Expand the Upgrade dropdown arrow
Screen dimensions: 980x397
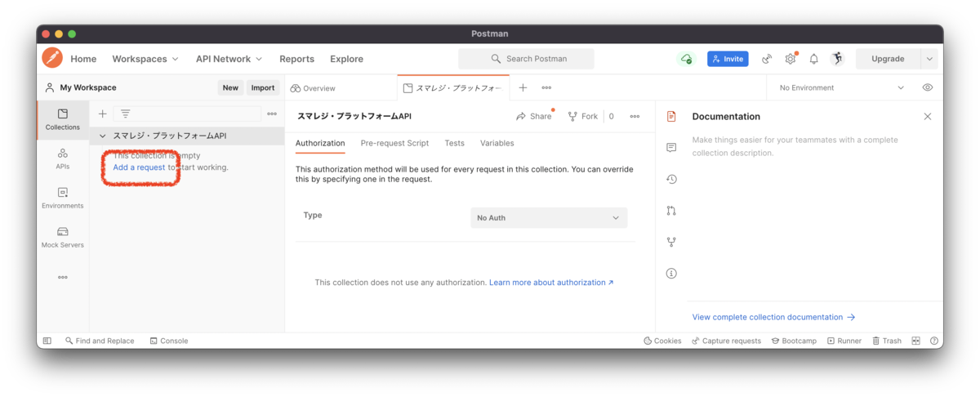(929, 59)
